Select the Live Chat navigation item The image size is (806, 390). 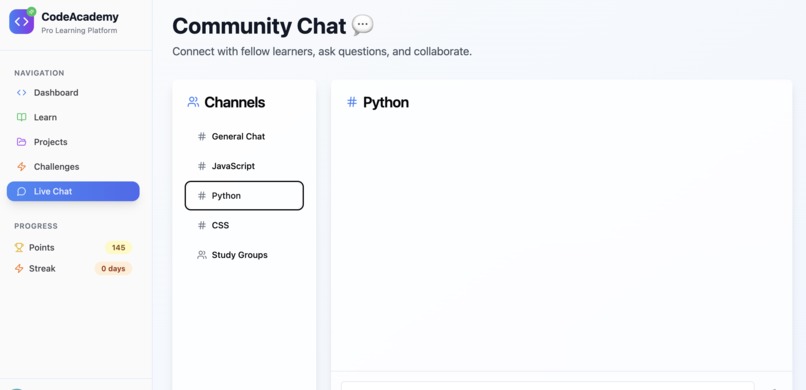[x=73, y=191]
